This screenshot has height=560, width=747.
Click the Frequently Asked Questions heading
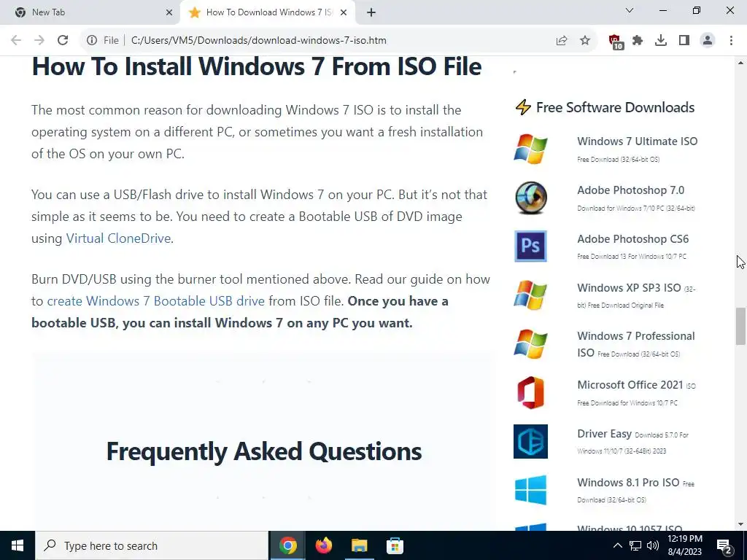(264, 451)
